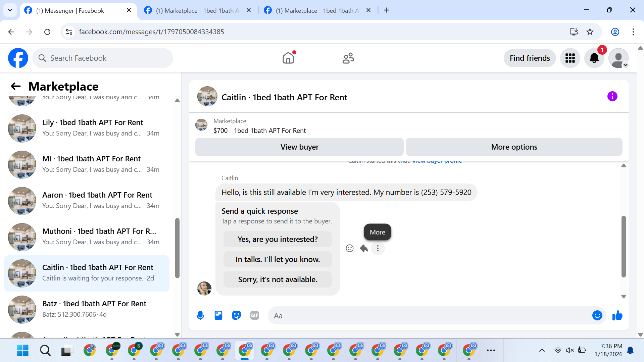
Task: Open conversation information purple icon
Action: 612,97
